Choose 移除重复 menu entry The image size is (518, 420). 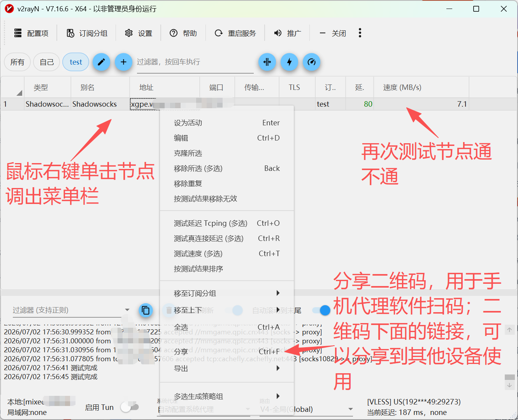(227, 183)
